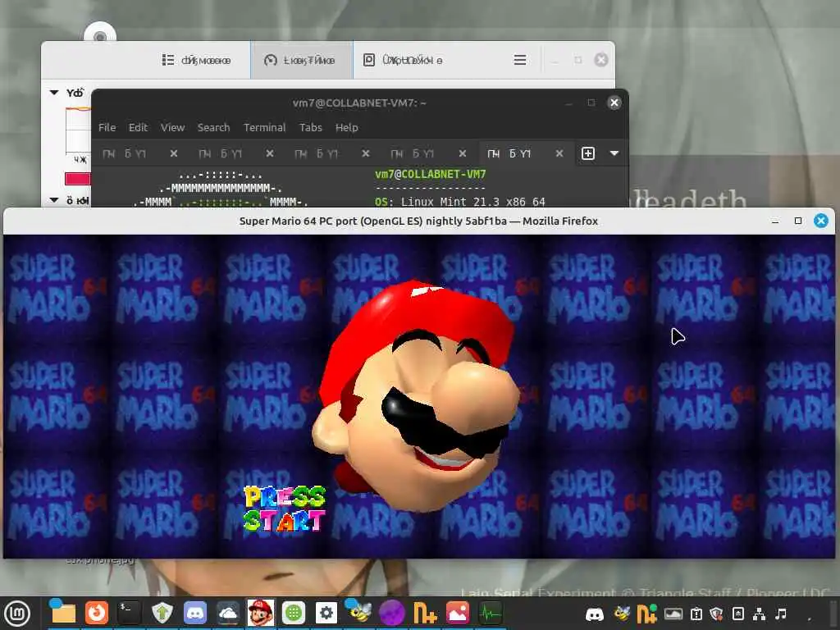Click the bee app launcher in taskbar

tap(358, 611)
